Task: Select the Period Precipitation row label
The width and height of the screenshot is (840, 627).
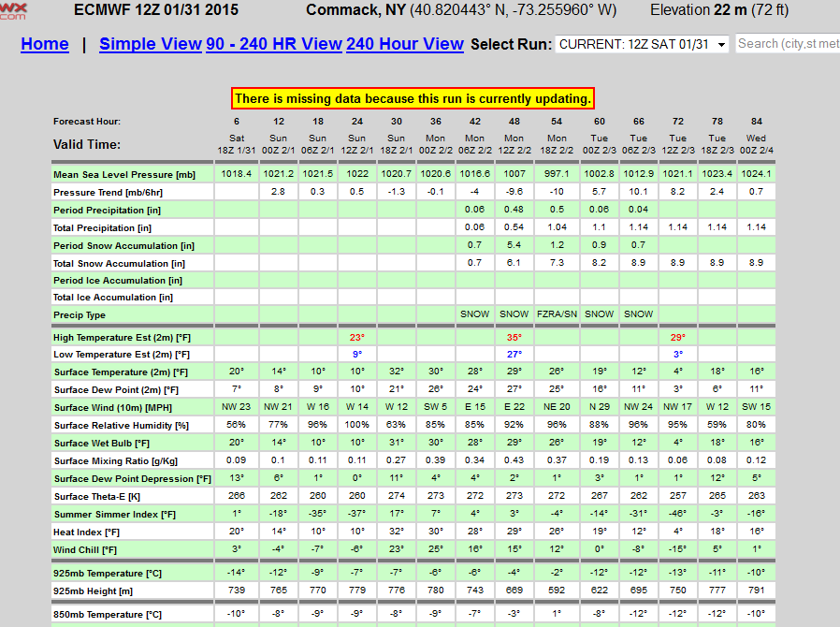Action: click(107, 210)
